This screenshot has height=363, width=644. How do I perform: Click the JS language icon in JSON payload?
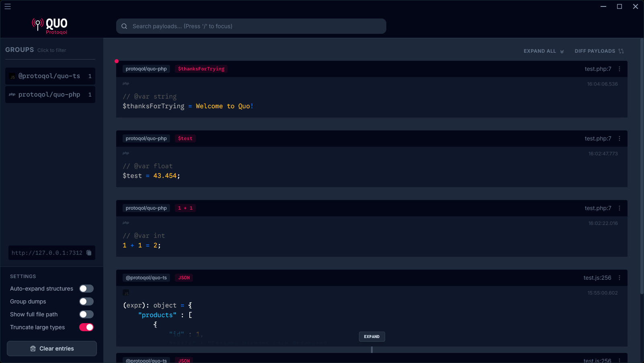(x=126, y=293)
